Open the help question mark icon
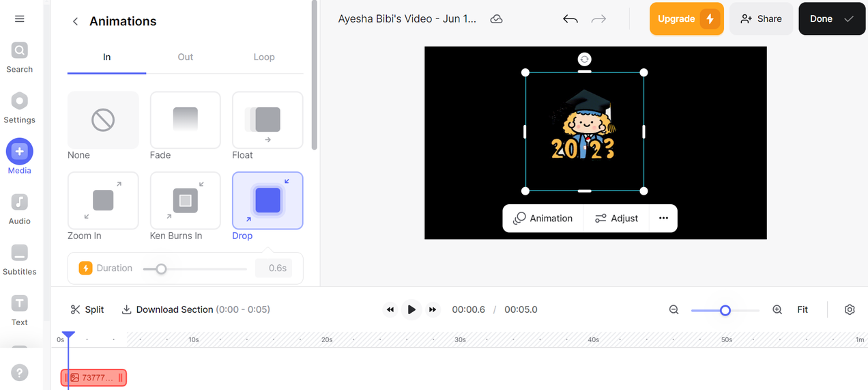Image resolution: width=868 pixels, height=390 pixels. point(20,372)
